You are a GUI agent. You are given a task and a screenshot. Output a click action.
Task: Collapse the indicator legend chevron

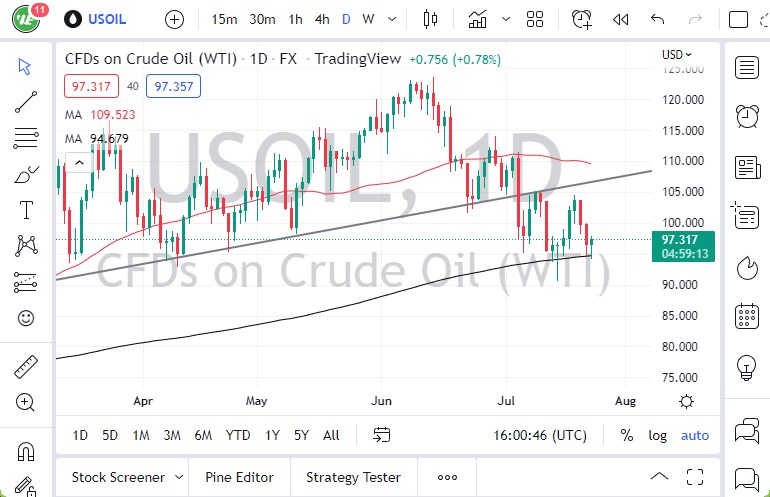76,163
